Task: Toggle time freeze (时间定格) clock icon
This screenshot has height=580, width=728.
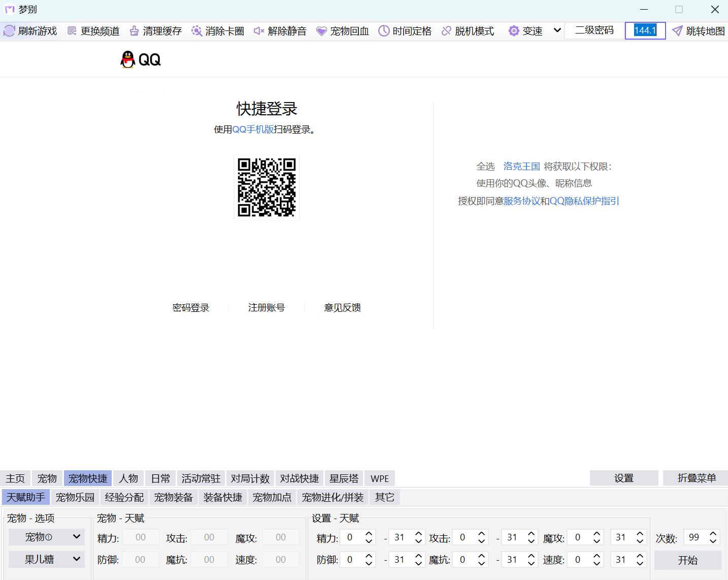Action: tap(384, 31)
